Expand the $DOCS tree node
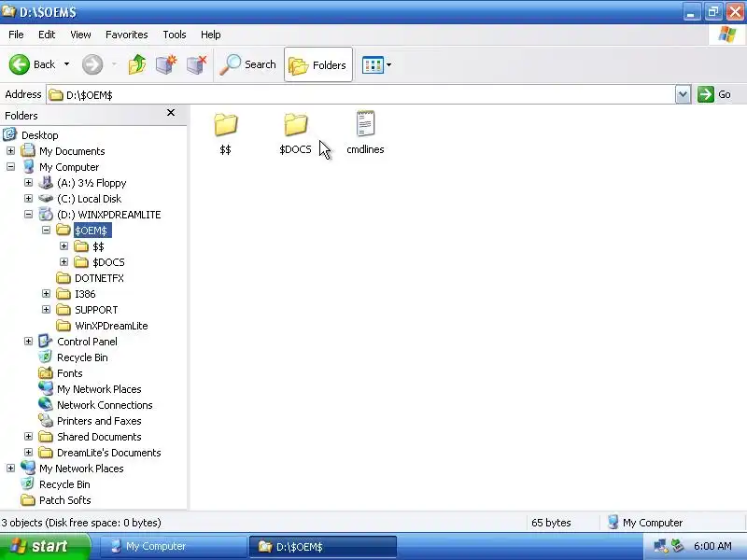The height and width of the screenshot is (560, 747). [63, 262]
